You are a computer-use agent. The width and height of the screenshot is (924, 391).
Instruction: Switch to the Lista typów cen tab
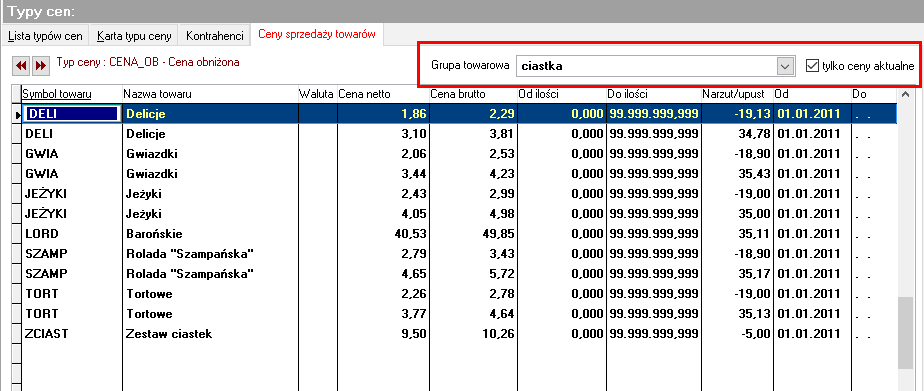[45, 36]
